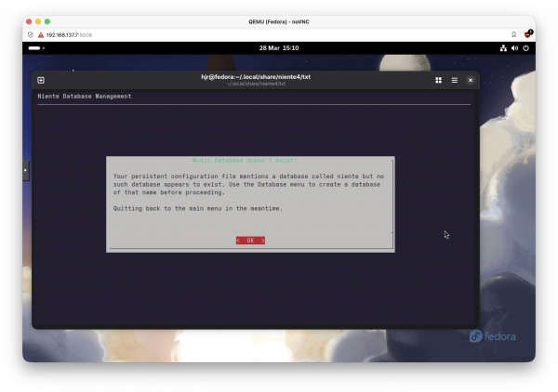
Task: Open the browser extension with notification badge
Action: tap(527, 33)
